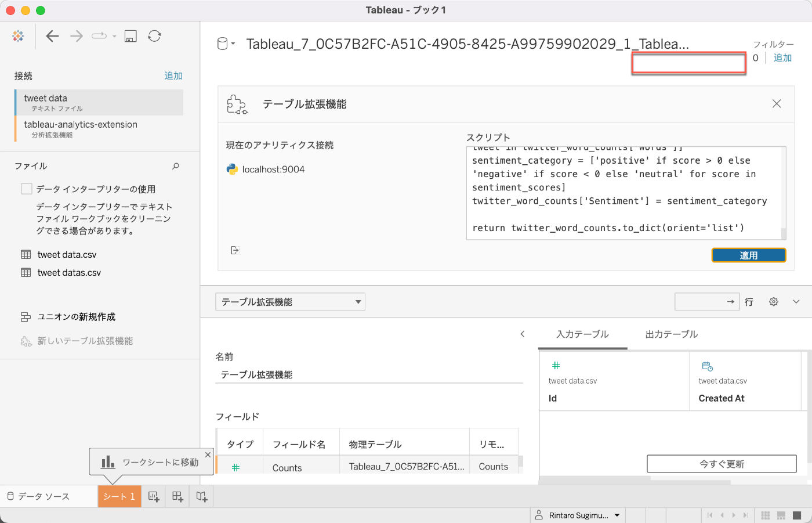Switch to the 入力テーブル tab
The width and height of the screenshot is (812, 523).
[582, 334]
